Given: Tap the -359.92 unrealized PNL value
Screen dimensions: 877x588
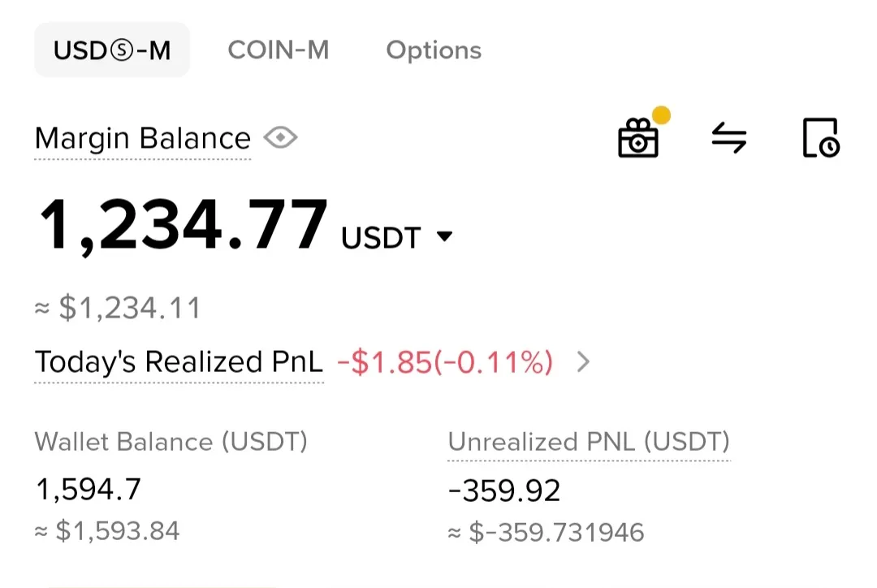Looking at the screenshot, I should pyautogui.click(x=504, y=491).
